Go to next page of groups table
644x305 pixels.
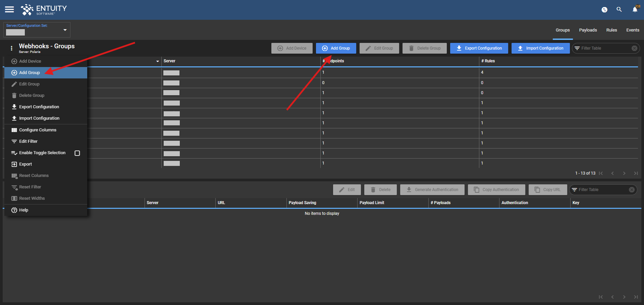624,173
